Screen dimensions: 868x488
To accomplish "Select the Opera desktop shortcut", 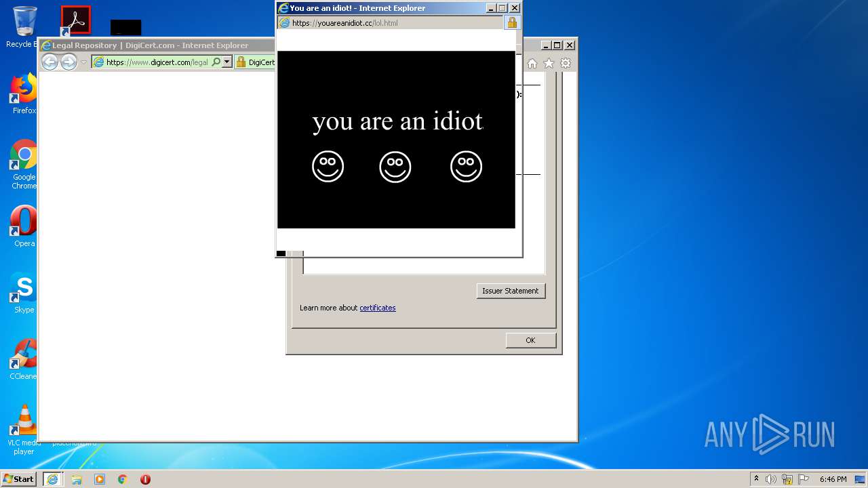I will pyautogui.click(x=24, y=226).
